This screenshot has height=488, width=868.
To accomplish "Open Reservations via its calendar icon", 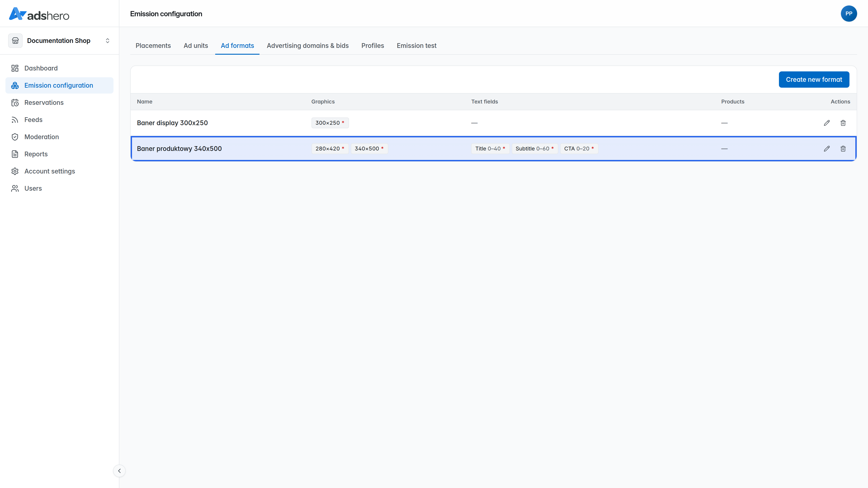I will pyautogui.click(x=15, y=103).
